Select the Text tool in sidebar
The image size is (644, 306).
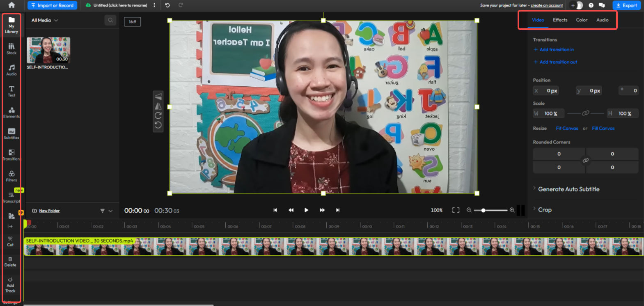point(11,91)
